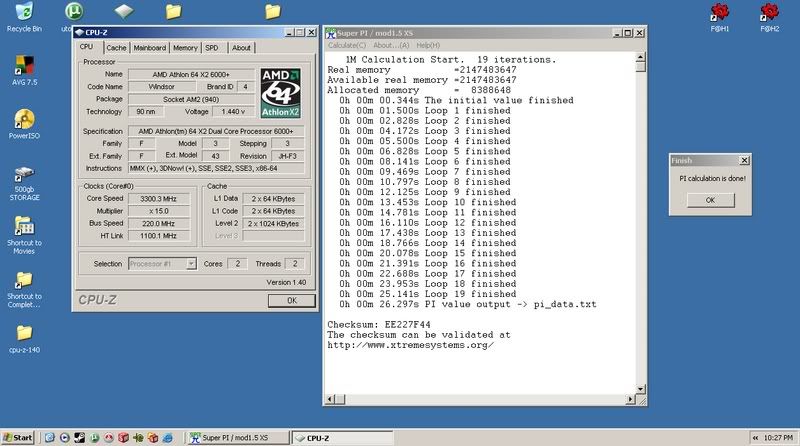
Task: Click the Super PI vertical scrollbar down arrow
Action: click(x=641, y=389)
